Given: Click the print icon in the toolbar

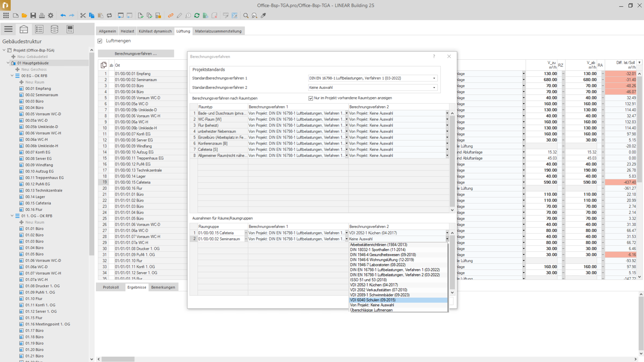Looking at the screenshot, I should tap(42, 16).
